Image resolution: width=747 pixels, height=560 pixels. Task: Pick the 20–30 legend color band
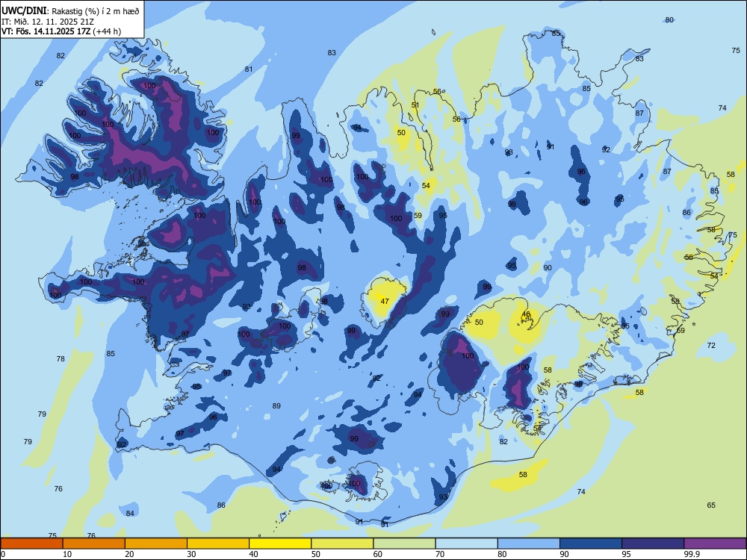[x=156, y=544]
